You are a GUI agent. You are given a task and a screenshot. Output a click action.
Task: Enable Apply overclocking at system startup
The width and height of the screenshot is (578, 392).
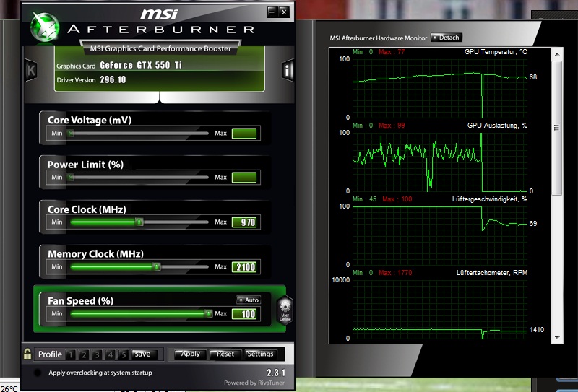tap(38, 373)
